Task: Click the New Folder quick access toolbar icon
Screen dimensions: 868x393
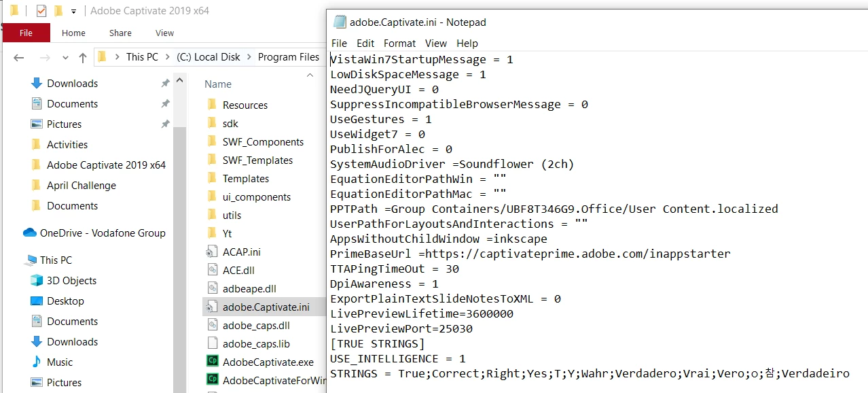Action: pos(58,11)
